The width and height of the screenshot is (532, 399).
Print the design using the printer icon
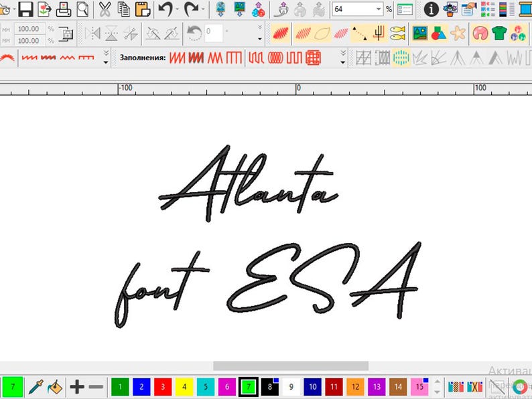(64, 9)
